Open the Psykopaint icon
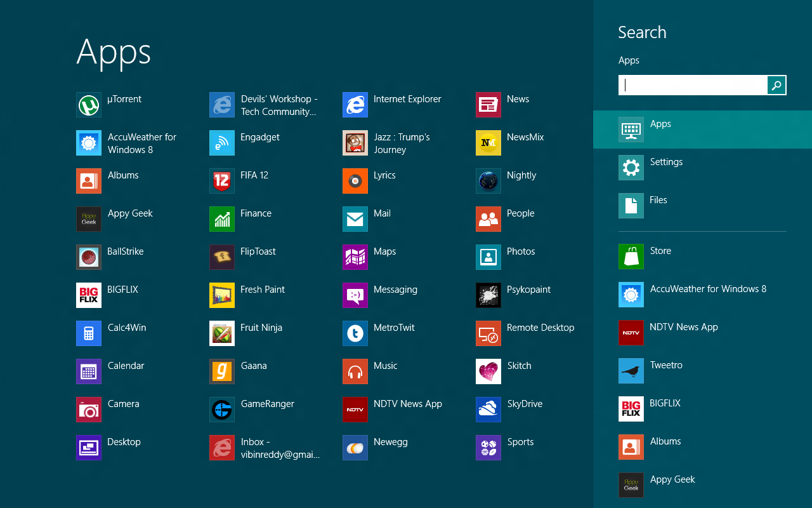 (x=488, y=295)
